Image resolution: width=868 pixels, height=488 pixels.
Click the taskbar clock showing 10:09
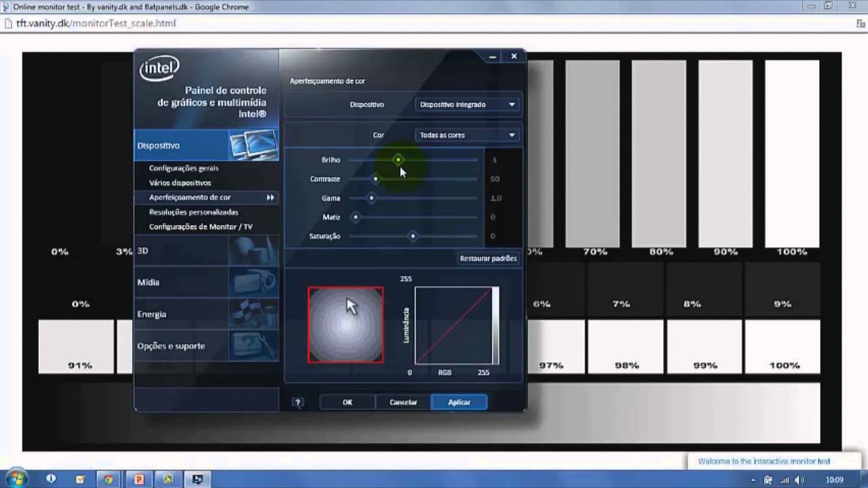tap(834, 480)
